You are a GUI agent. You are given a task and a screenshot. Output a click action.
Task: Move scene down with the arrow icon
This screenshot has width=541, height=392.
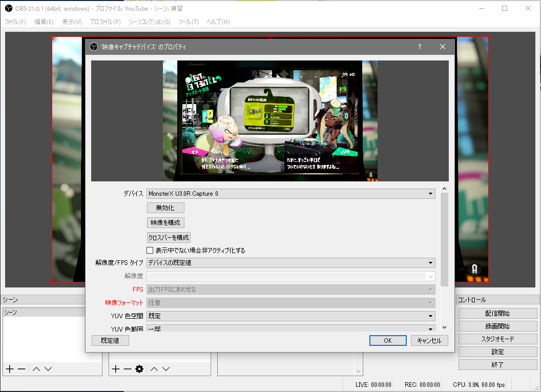[48, 369]
